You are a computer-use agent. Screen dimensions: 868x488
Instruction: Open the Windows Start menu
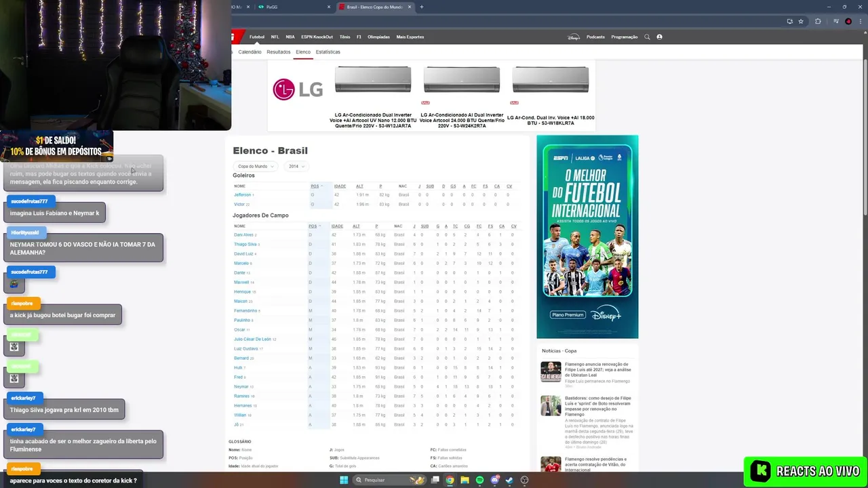point(344,480)
